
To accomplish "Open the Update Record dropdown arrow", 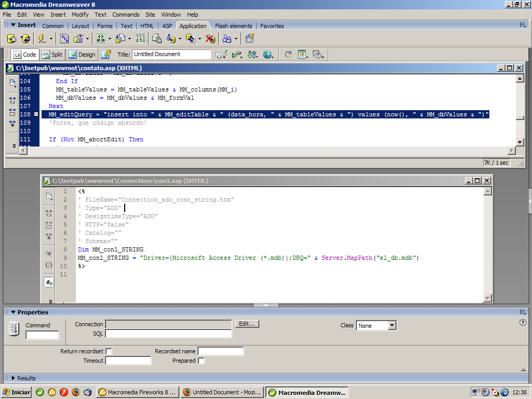I will click(x=199, y=39).
